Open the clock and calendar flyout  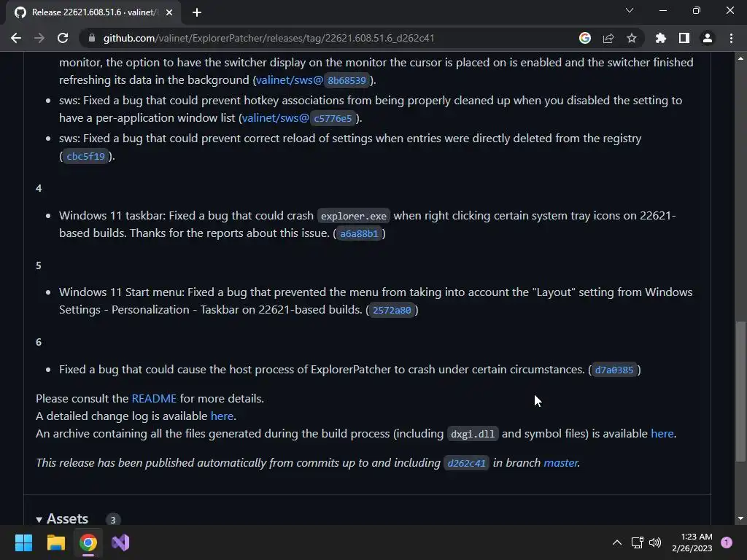tap(692, 542)
